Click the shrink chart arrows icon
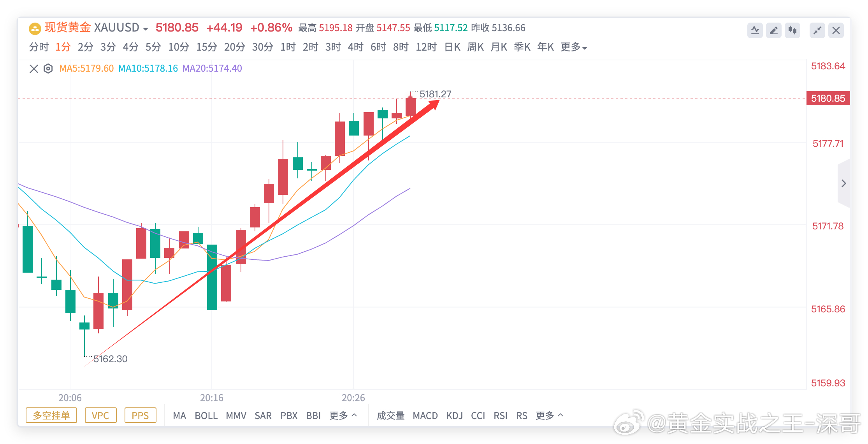This screenshot has height=444, width=868. (817, 30)
